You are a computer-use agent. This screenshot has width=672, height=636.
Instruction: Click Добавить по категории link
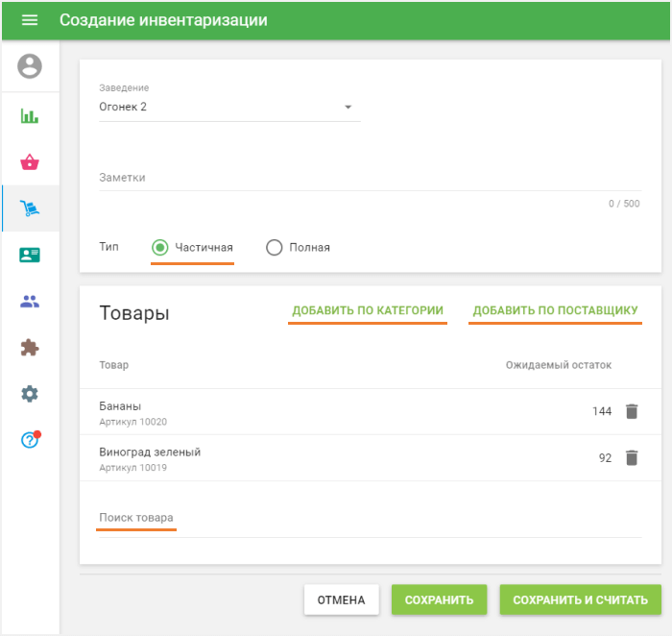pyautogui.click(x=368, y=310)
